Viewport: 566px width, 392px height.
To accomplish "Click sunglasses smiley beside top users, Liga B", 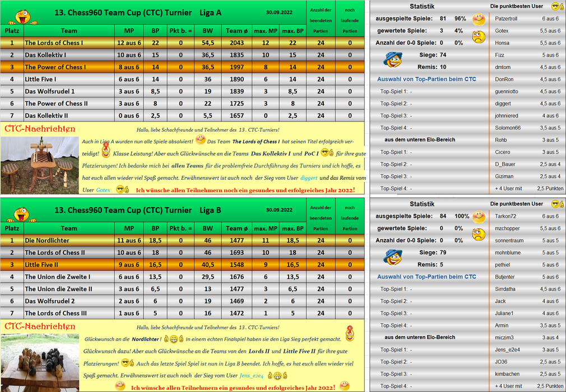I will click(558, 204).
